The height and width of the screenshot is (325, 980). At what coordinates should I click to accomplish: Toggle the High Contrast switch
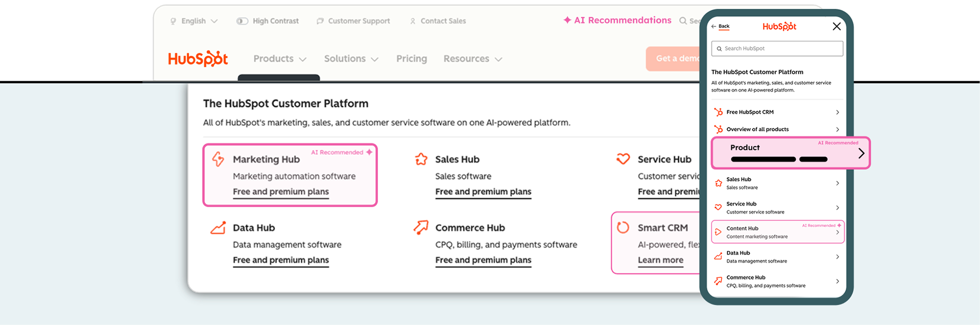click(242, 21)
